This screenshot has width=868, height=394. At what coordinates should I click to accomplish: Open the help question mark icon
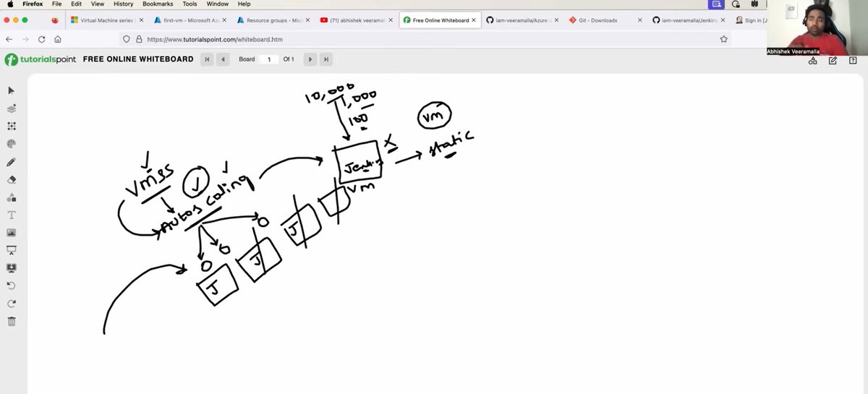854,61
